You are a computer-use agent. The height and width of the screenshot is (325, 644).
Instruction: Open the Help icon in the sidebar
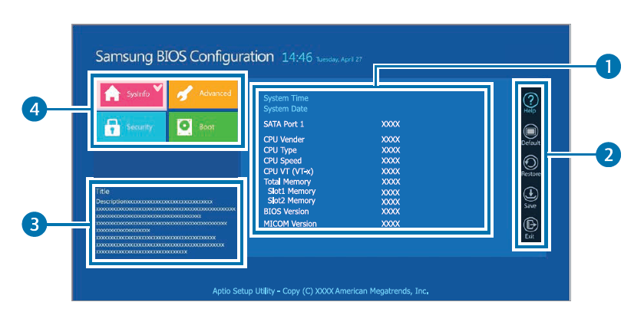click(x=530, y=103)
